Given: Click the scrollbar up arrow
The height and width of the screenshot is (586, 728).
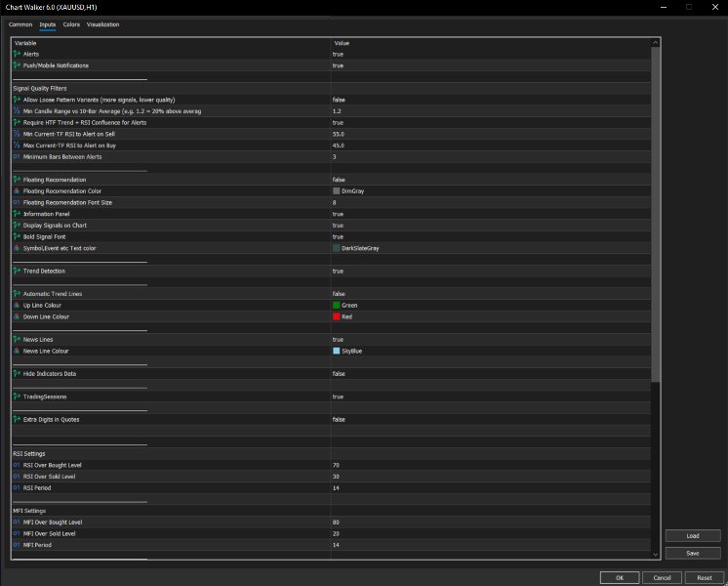Looking at the screenshot, I should [x=655, y=43].
